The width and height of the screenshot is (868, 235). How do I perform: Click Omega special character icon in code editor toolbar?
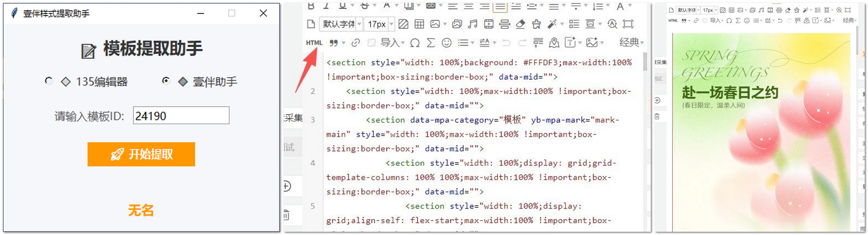(x=415, y=43)
